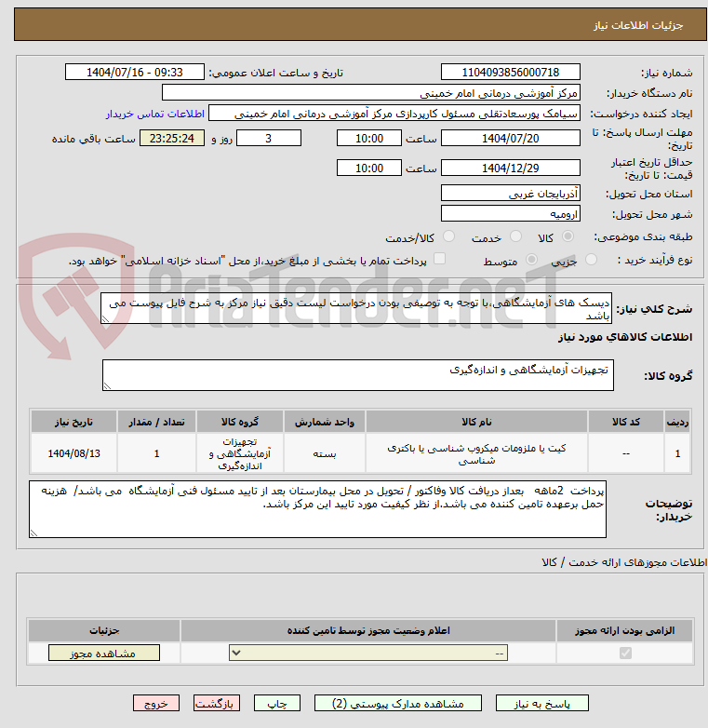Toggle الزامی بودن ارائه مجوز checkbox
Viewport: 708px width, 728px height.
[625, 653]
